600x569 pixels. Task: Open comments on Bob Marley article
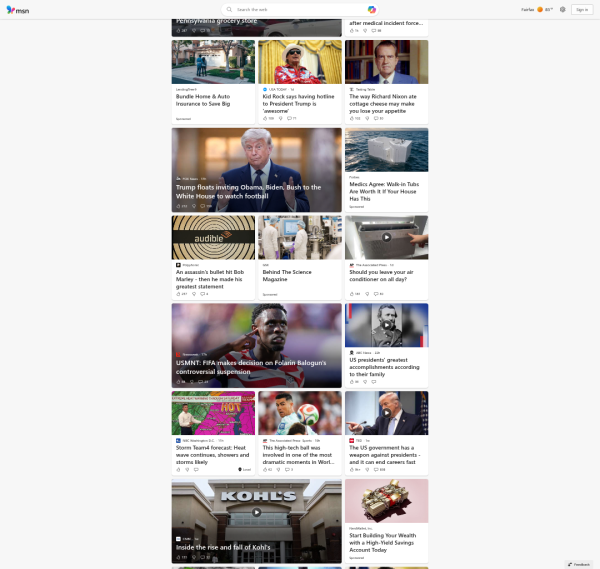(x=203, y=294)
